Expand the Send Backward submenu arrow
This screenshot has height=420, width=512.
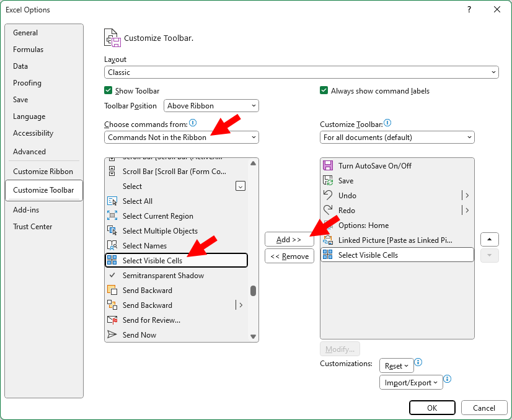241,305
